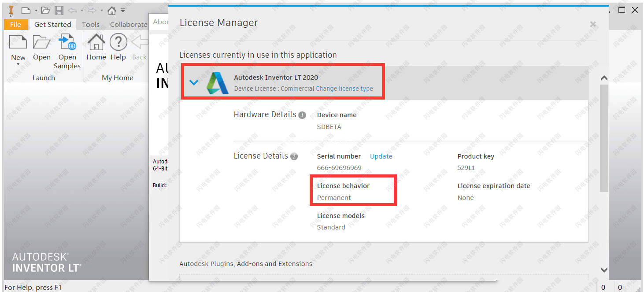644x292 pixels.
Task: Open the Customize Quick Access Toolbar dropdown
Action: point(123,10)
